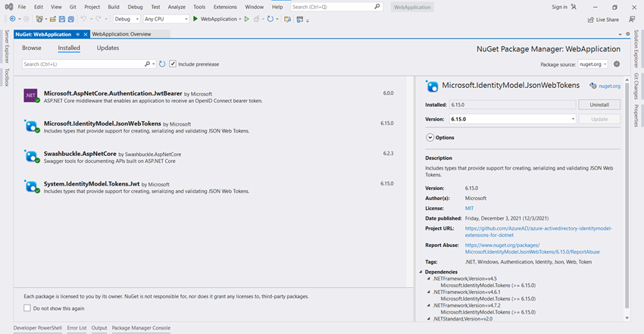Open the Server Explorer side panel
The image size is (644, 334).
(x=7, y=46)
